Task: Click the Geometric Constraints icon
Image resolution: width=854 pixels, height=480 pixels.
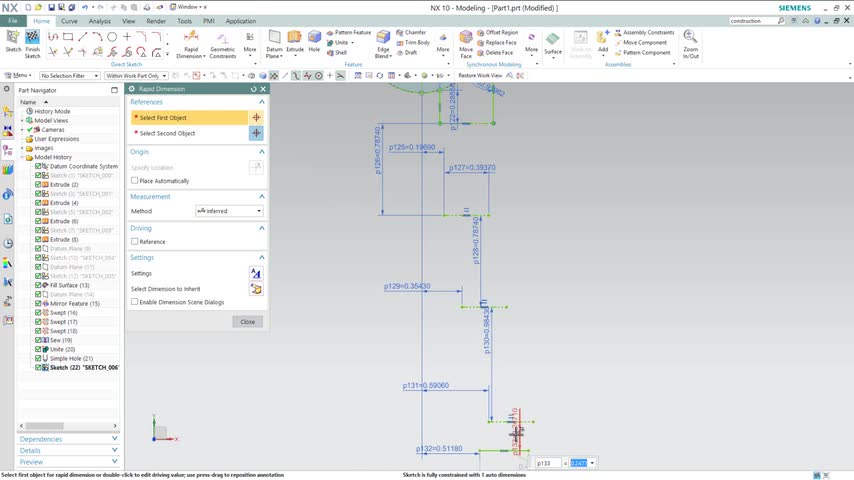Action: [x=222, y=40]
